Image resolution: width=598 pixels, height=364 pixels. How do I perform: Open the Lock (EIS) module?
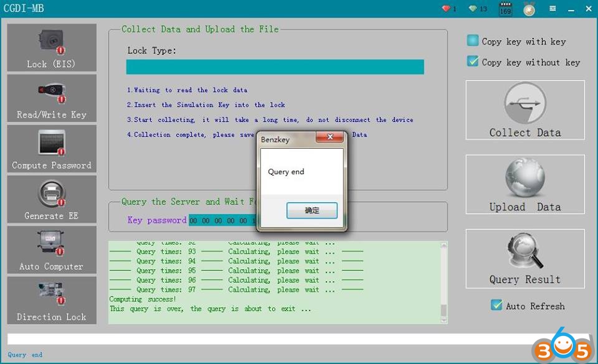52,48
